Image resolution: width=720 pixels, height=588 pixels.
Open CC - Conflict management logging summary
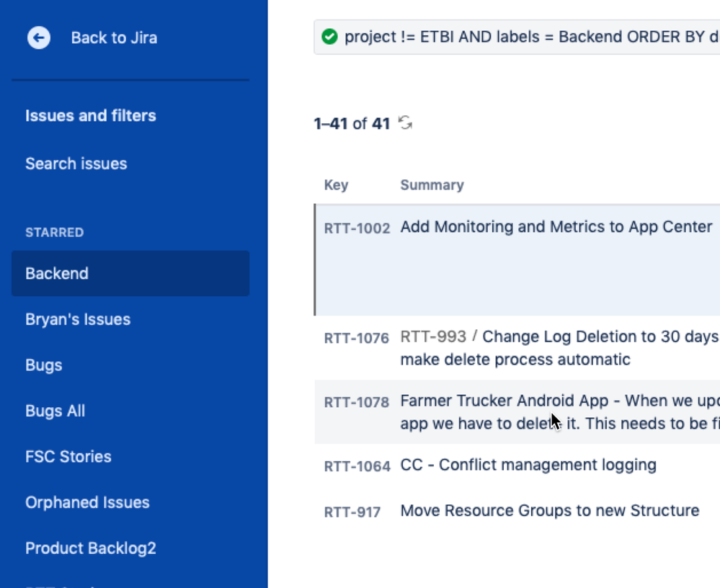pyautogui.click(x=528, y=465)
